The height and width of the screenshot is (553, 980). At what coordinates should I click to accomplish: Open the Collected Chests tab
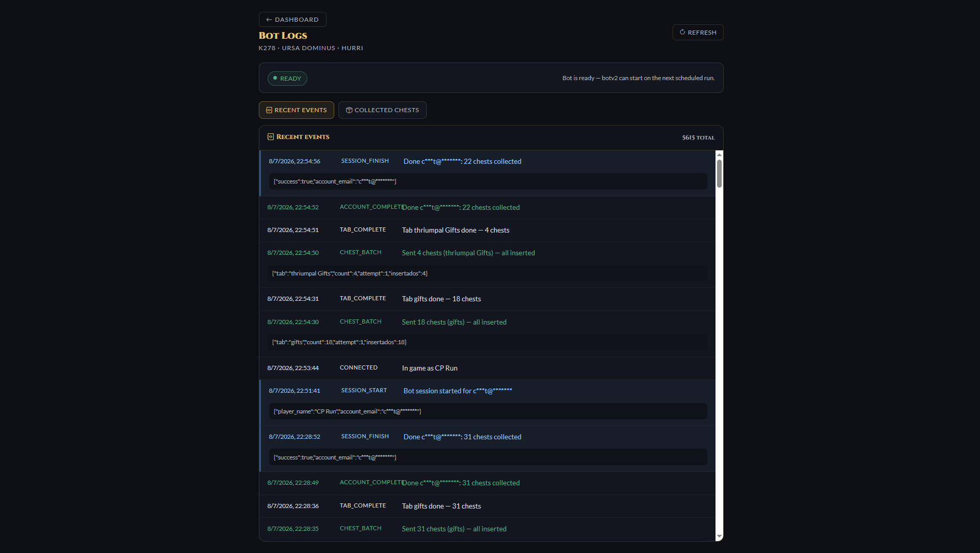[x=382, y=110]
